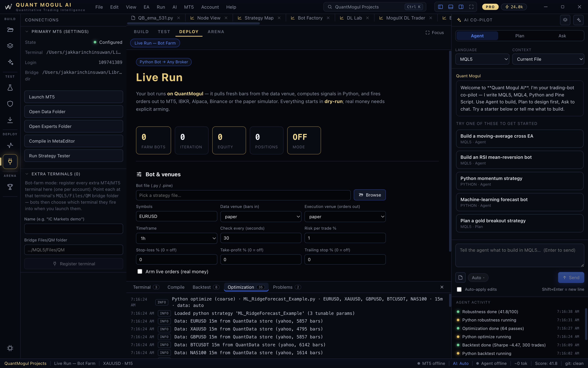Open the Timeframe 1h dropdown
The image size is (588, 368).
pos(177,238)
